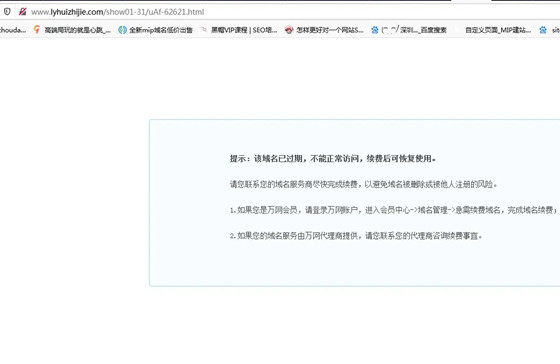560x364 pixels.
Task: Click the bold '提示：该域名已过期' heading
Action: click(332, 158)
